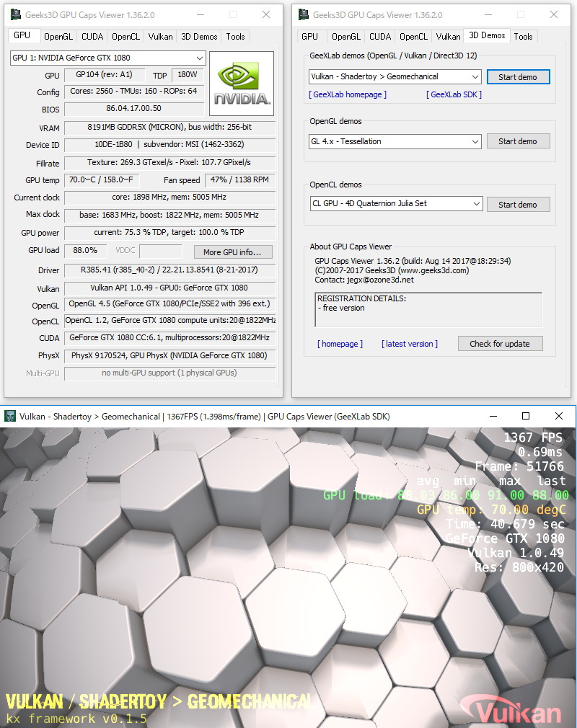Click Vulkan API 1.0.49 field
577x728 pixels.
click(x=170, y=288)
